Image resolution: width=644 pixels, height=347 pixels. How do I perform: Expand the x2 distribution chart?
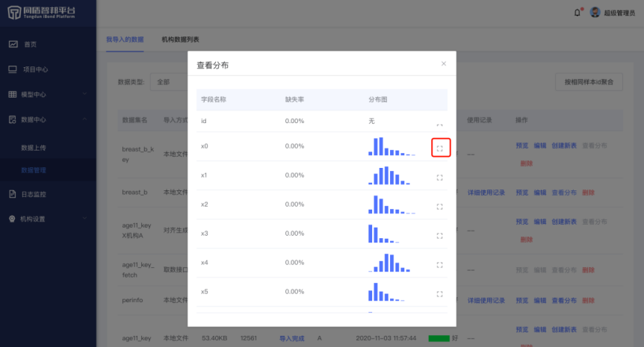440,207
